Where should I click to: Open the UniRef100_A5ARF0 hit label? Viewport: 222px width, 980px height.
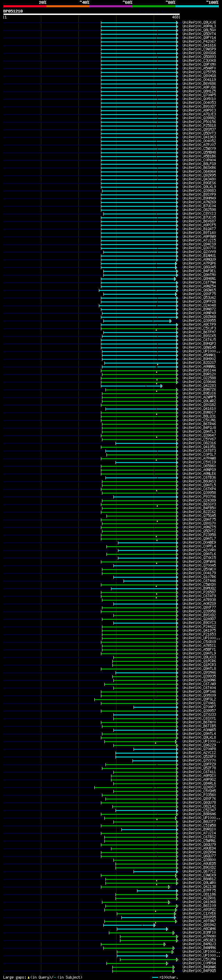point(199,68)
